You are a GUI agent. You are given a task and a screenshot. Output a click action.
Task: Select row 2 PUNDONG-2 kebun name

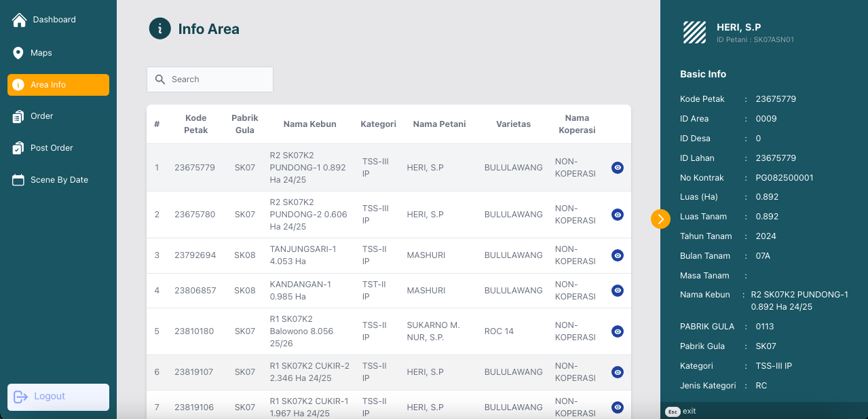click(x=309, y=215)
